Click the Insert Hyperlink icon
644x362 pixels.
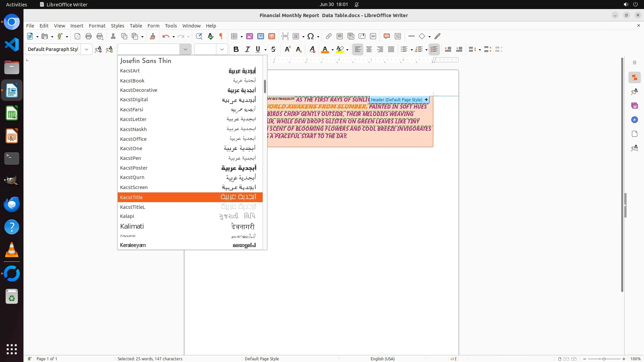(329, 36)
